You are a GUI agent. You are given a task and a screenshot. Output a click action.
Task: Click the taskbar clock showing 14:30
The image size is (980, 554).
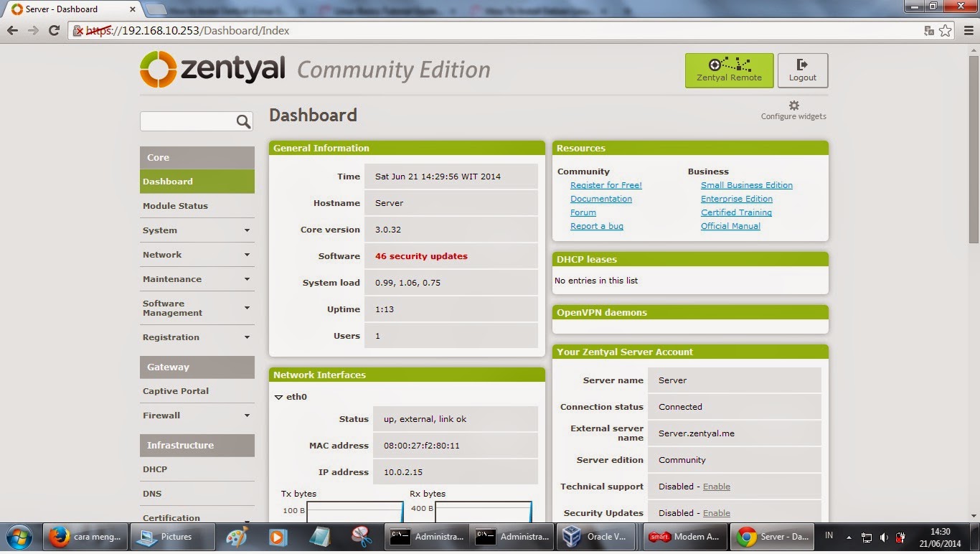pos(940,537)
